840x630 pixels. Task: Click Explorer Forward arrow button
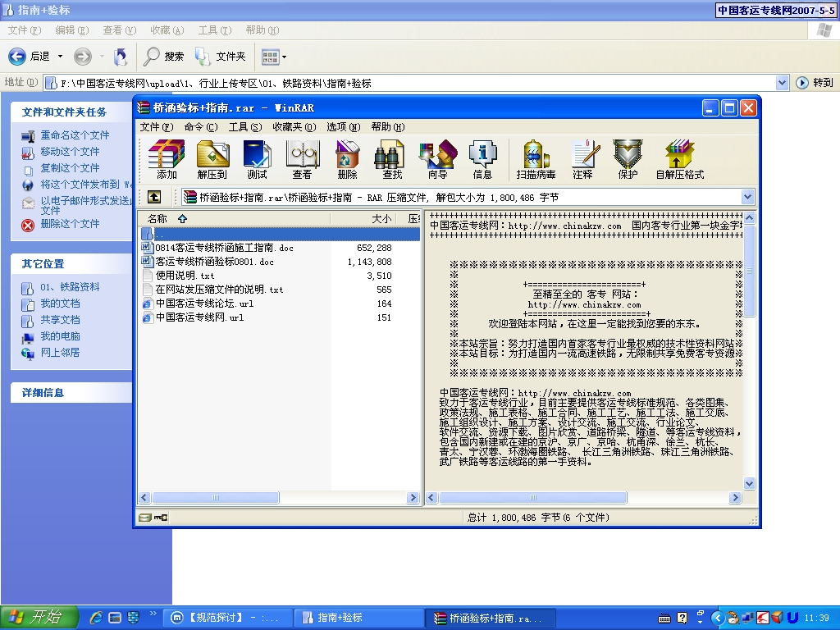(83, 57)
